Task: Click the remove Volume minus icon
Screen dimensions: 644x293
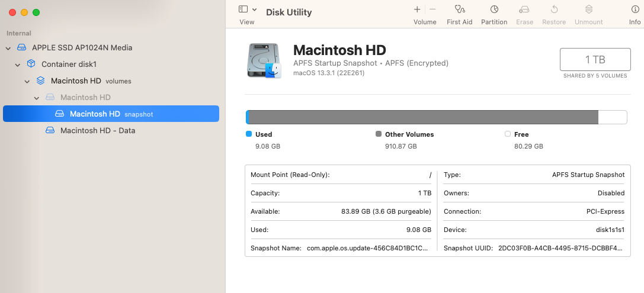Action: [432, 9]
